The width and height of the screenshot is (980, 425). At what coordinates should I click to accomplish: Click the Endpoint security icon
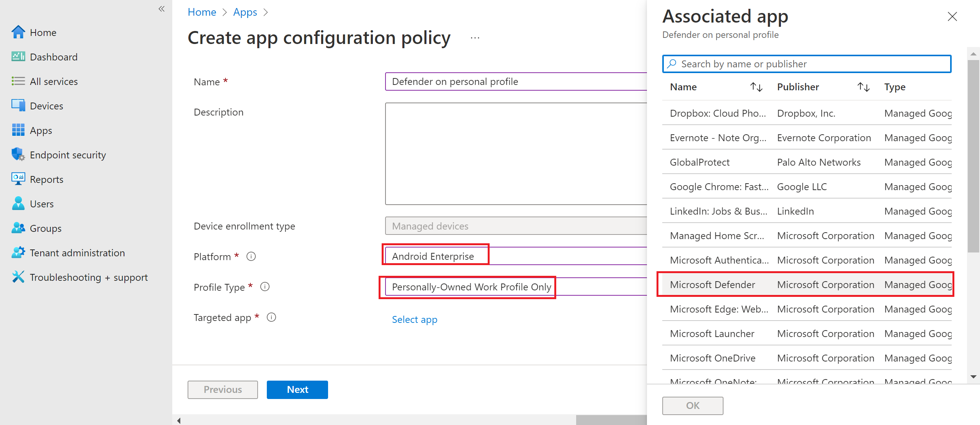click(x=17, y=155)
